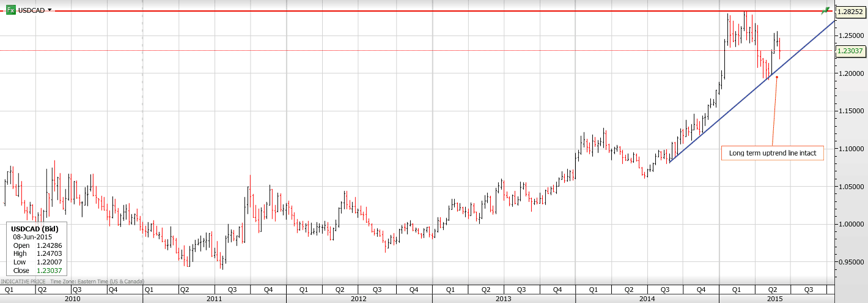Select the 1.28252 resistance price label
This screenshot has width=868, height=303.
point(850,12)
